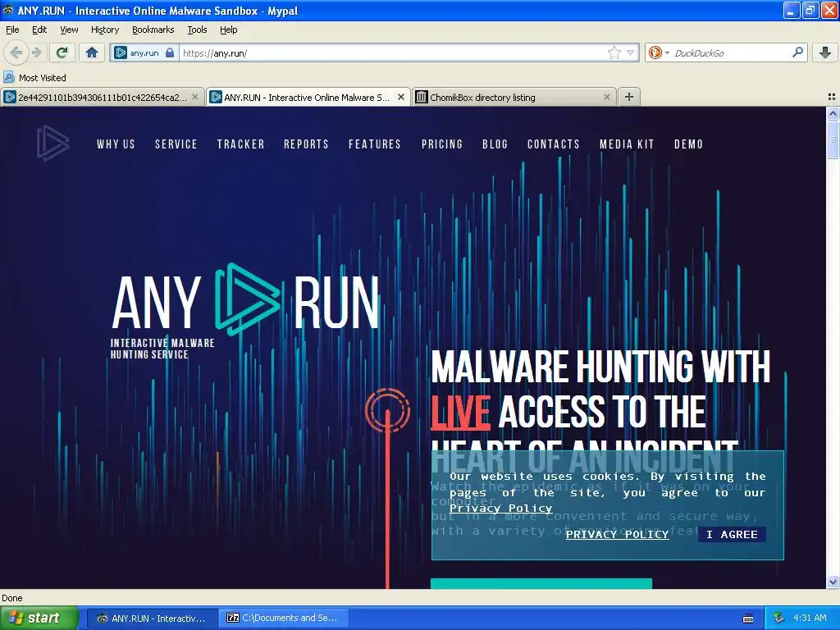
Task: Close the 2e44291101b39... tab
Action: (195, 97)
